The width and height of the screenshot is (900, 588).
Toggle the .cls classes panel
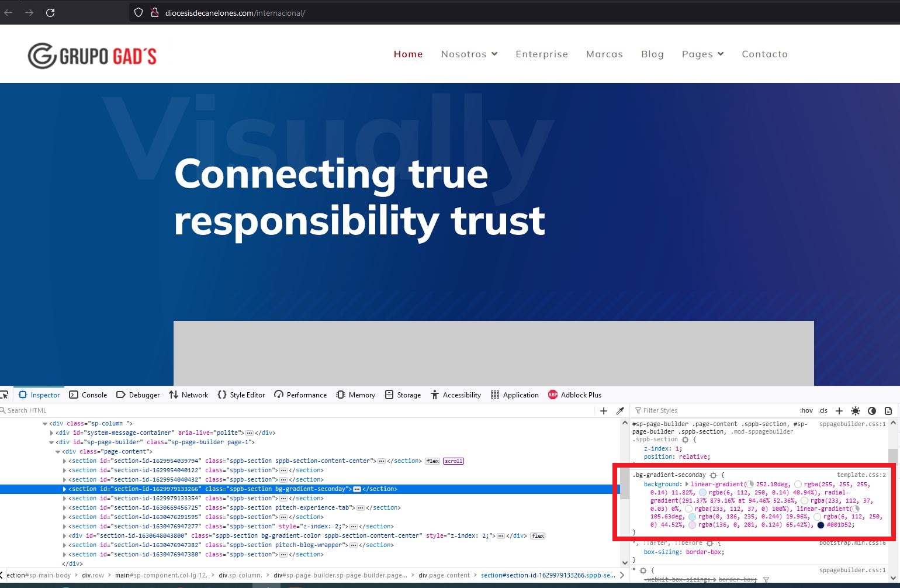click(x=823, y=410)
